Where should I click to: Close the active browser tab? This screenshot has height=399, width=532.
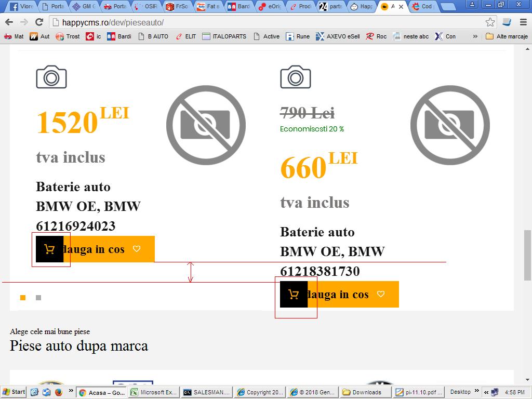click(x=401, y=6)
